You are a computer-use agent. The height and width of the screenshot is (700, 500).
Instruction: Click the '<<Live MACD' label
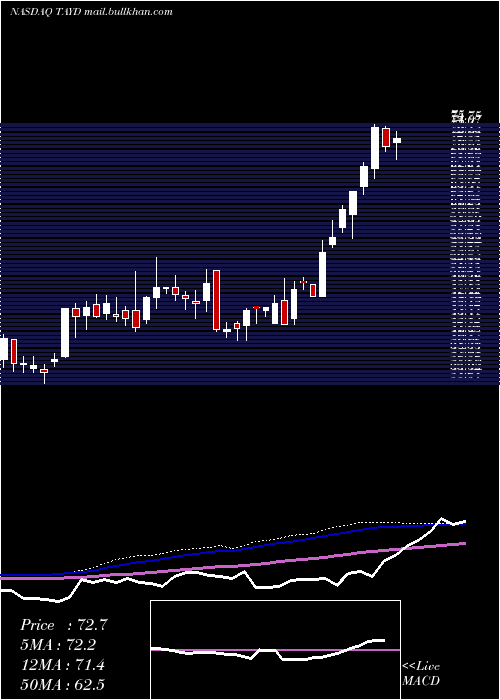421,673
